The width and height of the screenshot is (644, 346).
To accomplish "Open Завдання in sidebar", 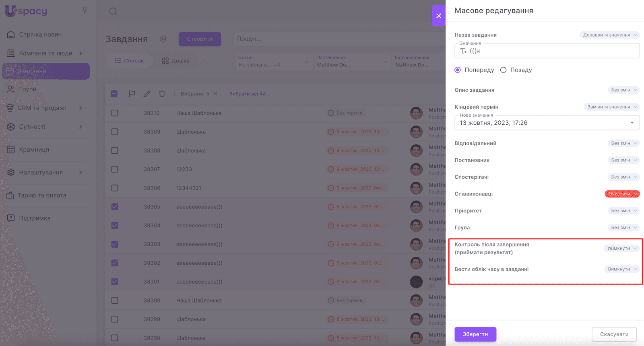I will click(46, 71).
